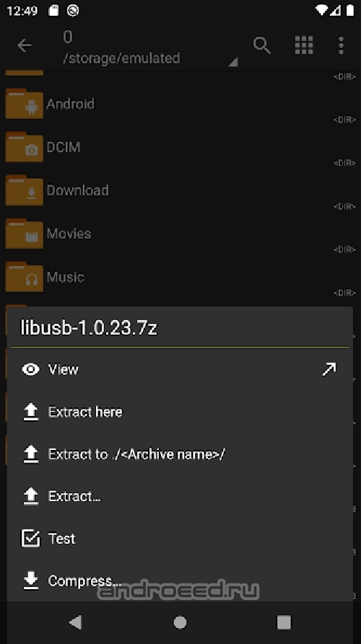361x644 pixels.
Task: Open search with magnifier icon
Action: click(261, 45)
